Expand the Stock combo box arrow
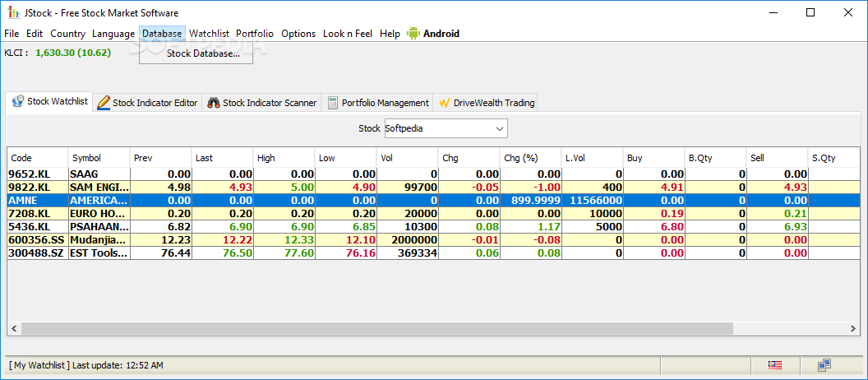 point(499,128)
